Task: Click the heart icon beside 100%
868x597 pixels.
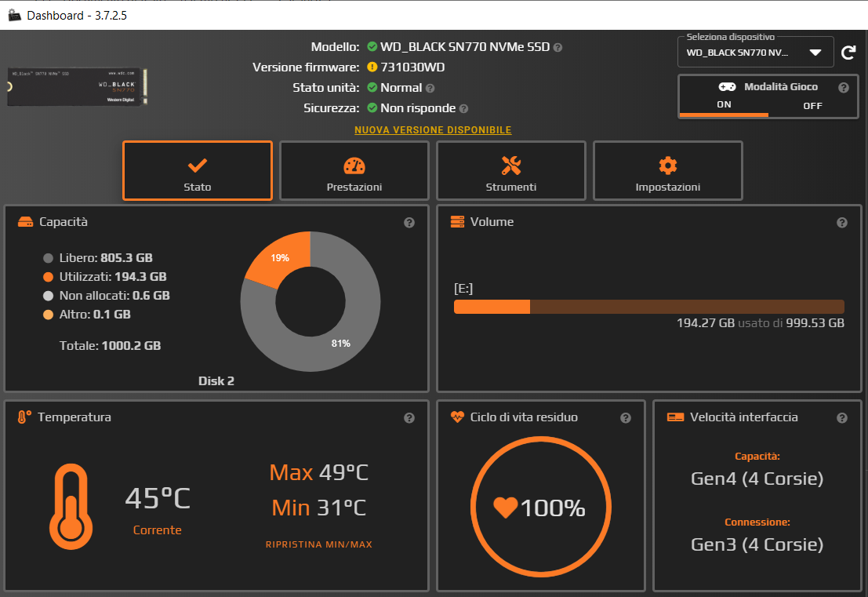Action: click(505, 508)
